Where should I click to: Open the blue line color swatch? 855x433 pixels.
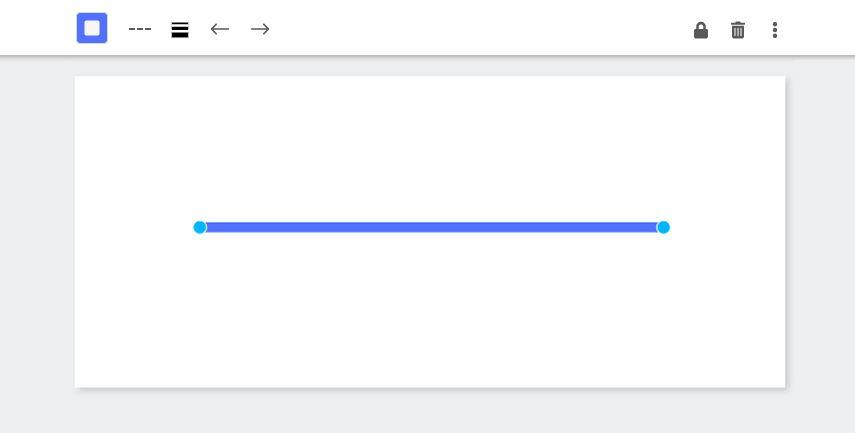tap(92, 28)
